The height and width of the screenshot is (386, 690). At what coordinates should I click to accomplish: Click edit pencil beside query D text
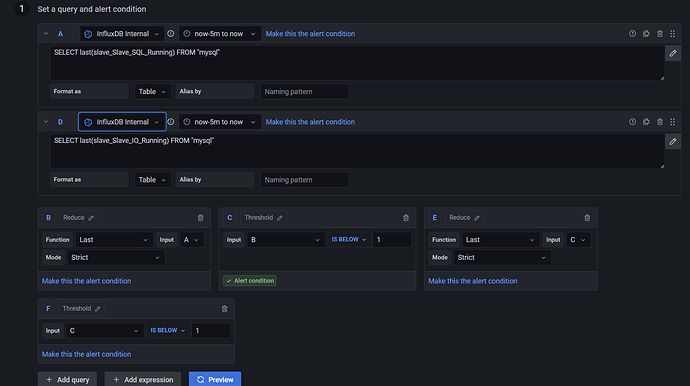point(673,141)
